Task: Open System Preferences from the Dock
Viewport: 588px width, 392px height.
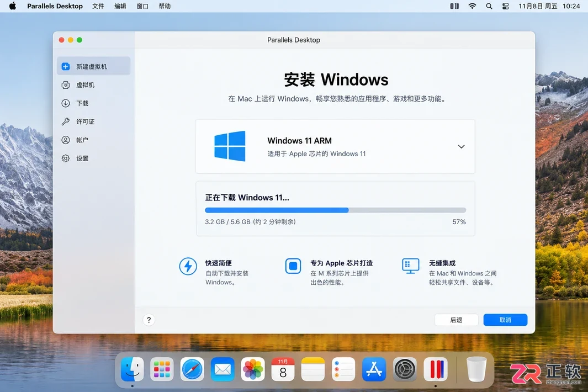Action: click(x=404, y=369)
